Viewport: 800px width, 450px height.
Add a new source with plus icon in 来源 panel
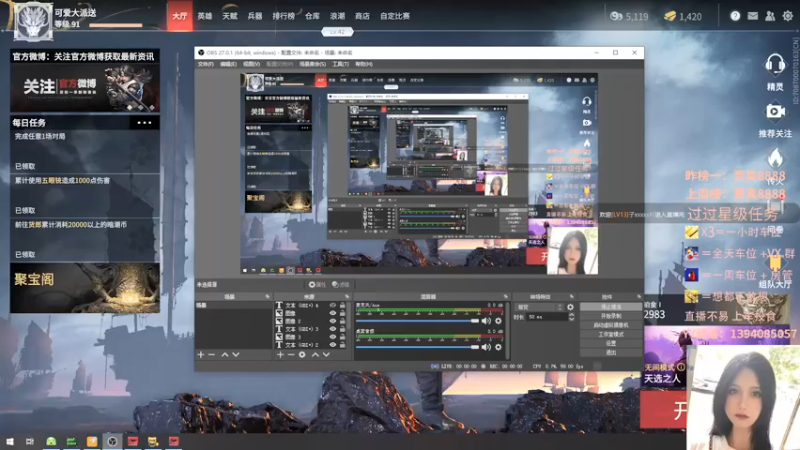[280, 355]
